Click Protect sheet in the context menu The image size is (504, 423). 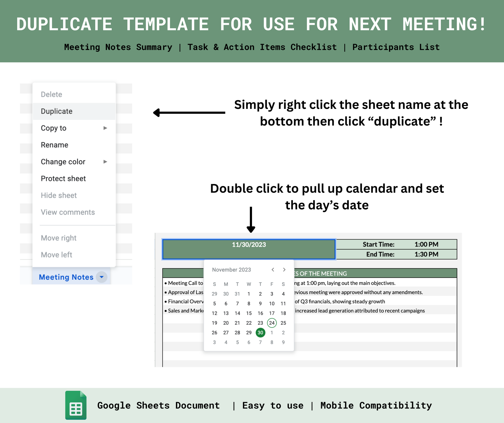pos(63,178)
